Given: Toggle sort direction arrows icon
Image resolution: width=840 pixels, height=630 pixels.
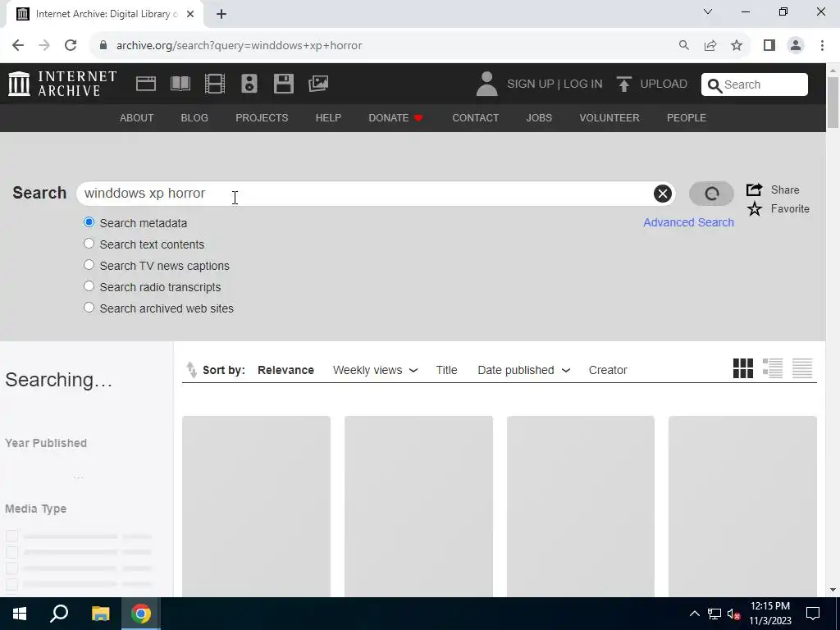Looking at the screenshot, I should pyautogui.click(x=191, y=370).
